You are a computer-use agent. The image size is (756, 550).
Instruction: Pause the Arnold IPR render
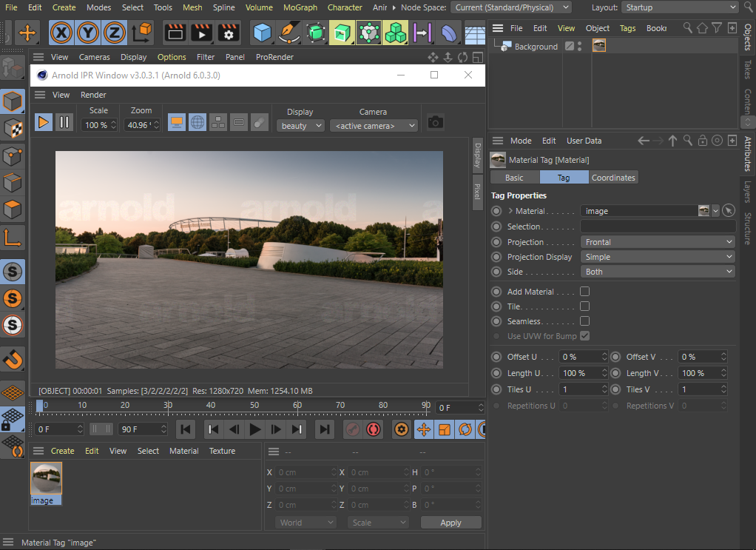coord(64,123)
